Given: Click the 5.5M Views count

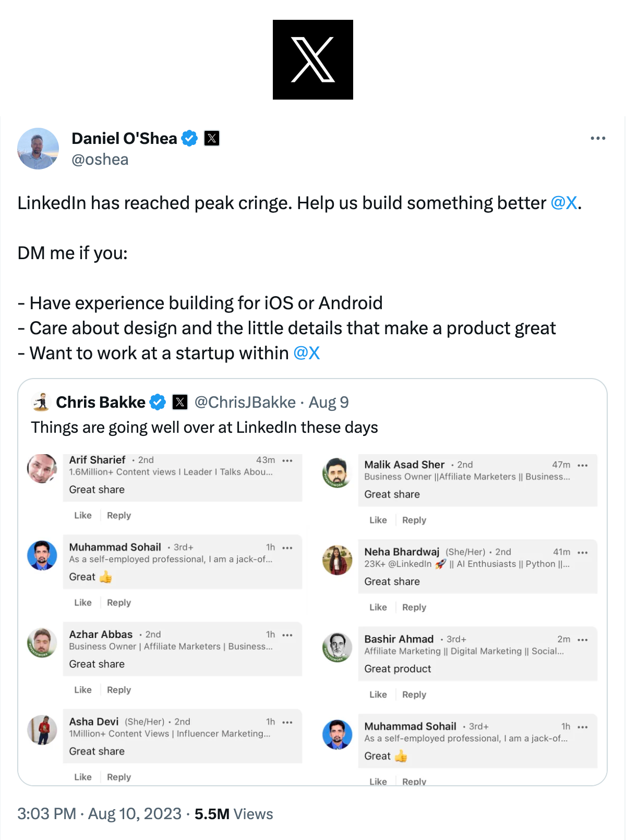Looking at the screenshot, I should click(234, 814).
